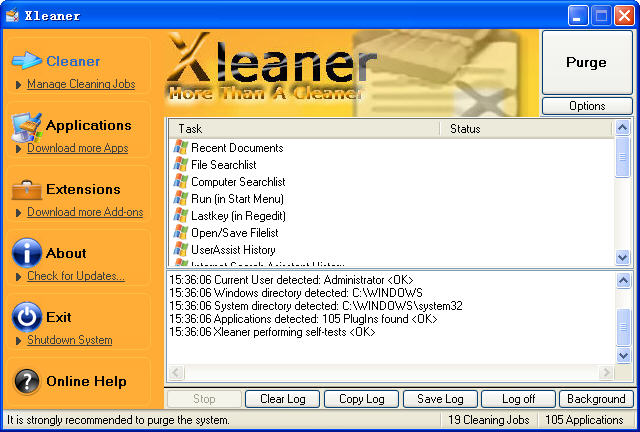The height and width of the screenshot is (432, 640).
Task: Click the Copy Log button
Action: (362, 399)
